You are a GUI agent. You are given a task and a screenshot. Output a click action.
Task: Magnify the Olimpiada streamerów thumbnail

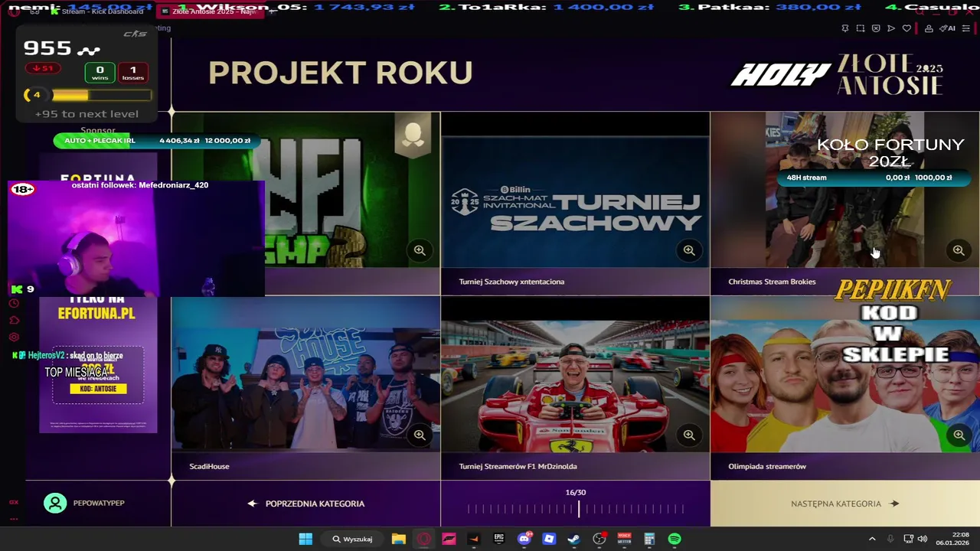point(959,435)
